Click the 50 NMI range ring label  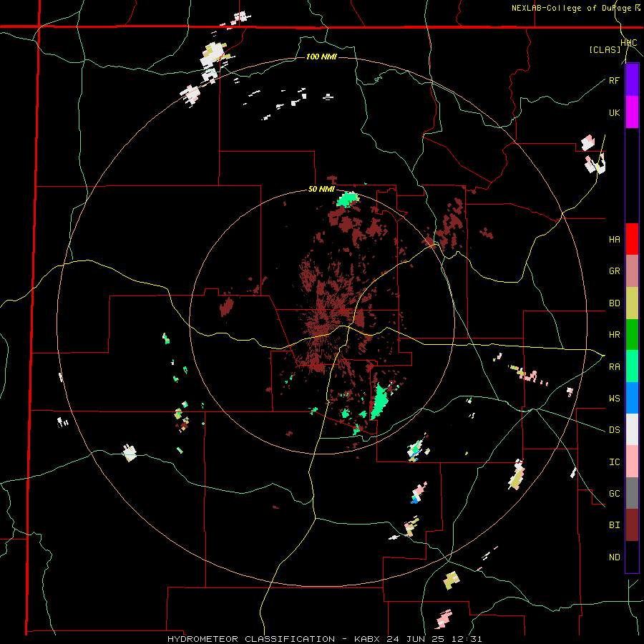tap(321, 190)
